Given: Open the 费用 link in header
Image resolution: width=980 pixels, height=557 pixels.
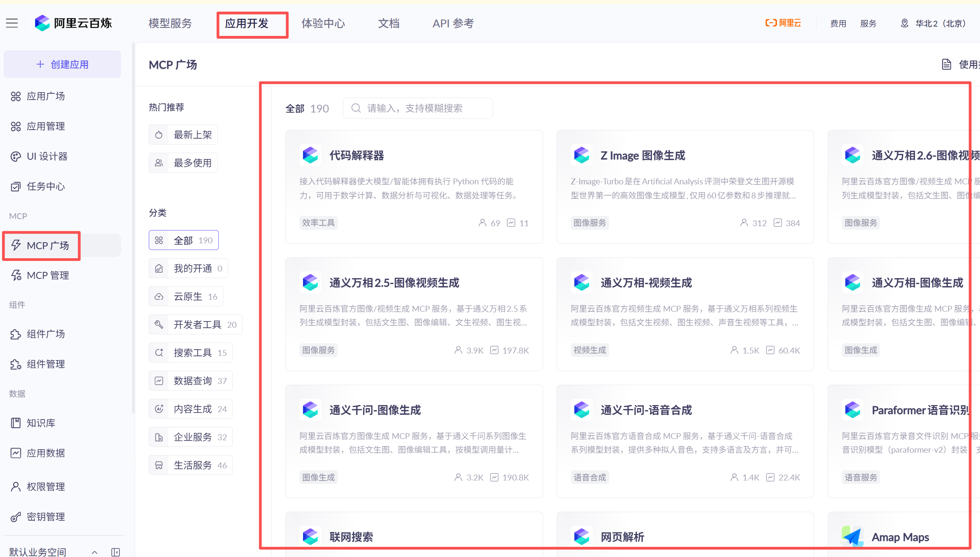Looking at the screenshot, I should [838, 23].
